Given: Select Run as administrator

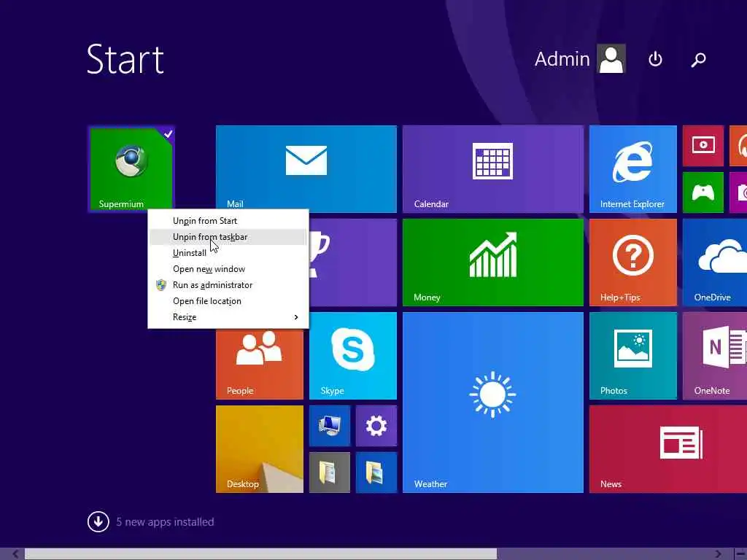Looking at the screenshot, I should [228, 285].
